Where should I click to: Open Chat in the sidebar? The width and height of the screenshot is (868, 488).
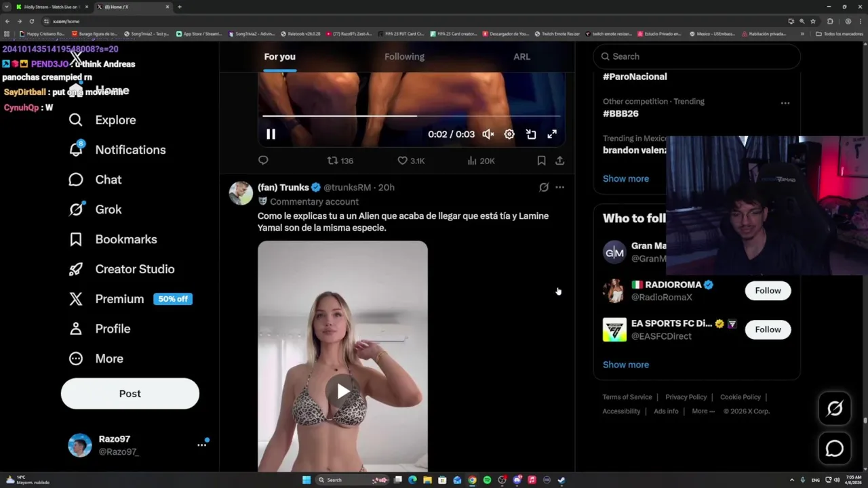[x=95, y=180]
